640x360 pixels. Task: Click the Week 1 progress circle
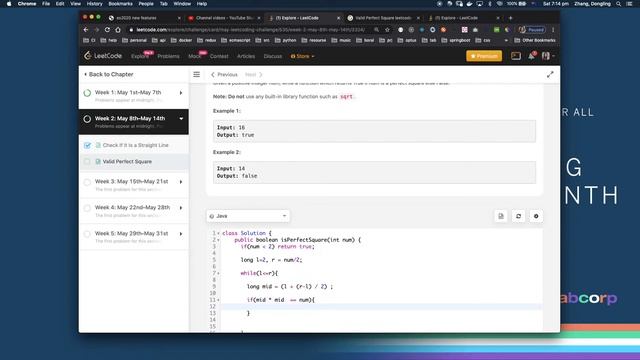point(87,93)
